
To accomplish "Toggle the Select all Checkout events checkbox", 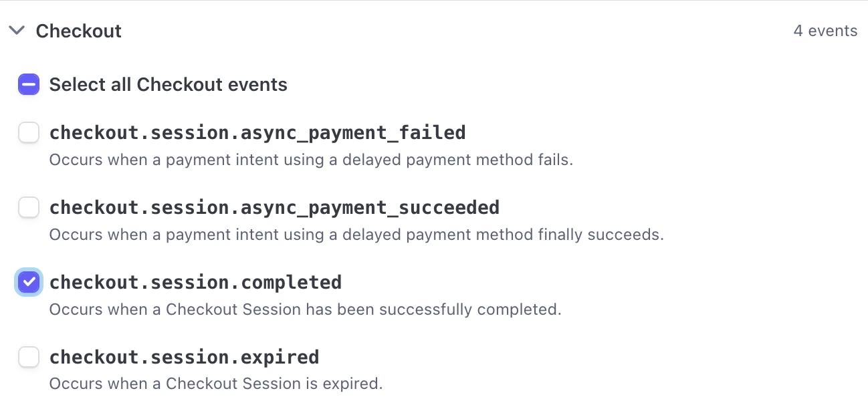I will (x=29, y=85).
